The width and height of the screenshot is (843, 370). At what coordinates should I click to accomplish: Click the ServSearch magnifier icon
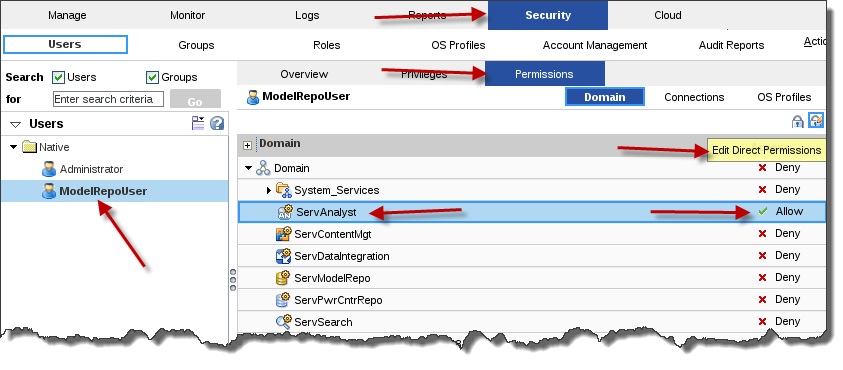click(283, 322)
